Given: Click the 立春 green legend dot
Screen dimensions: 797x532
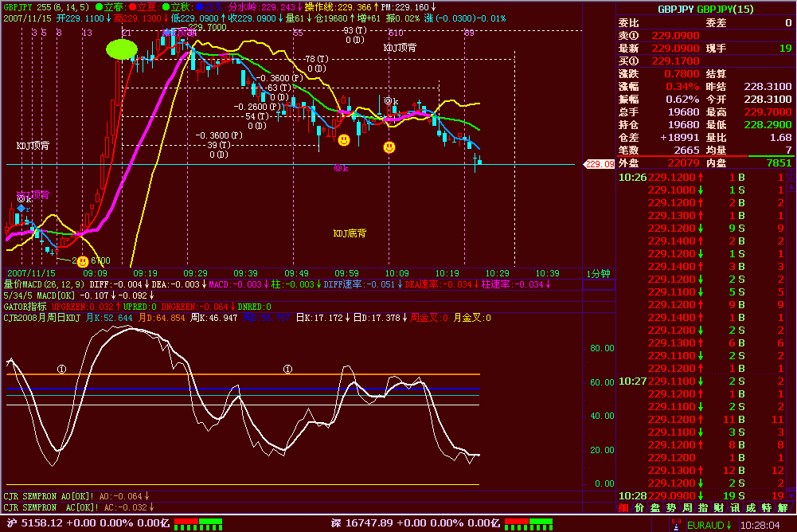Looking at the screenshot, I should tap(99, 7).
